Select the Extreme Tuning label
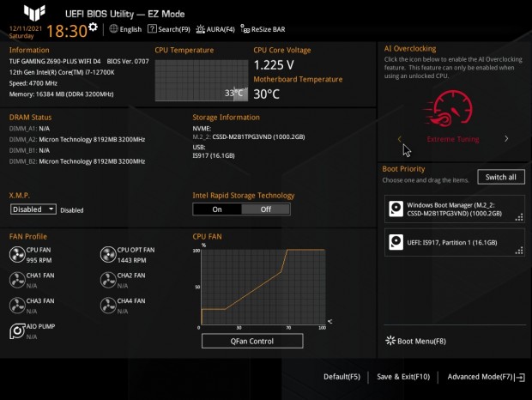532x400 pixels. tap(453, 139)
